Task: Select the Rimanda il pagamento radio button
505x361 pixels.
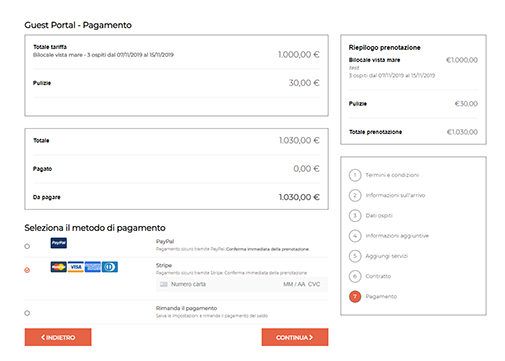Action: coord(27,313)
